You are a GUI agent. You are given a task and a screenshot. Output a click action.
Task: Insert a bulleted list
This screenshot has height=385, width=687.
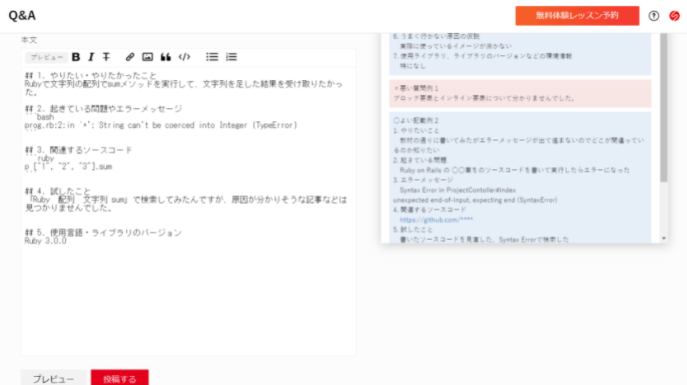click(212, 57)
